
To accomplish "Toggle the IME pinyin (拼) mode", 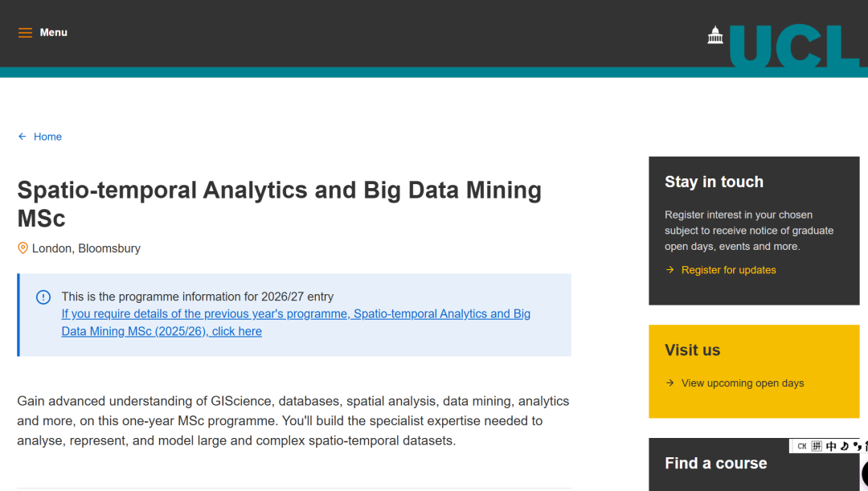I will pyautogui.click(x=817, y=446).
